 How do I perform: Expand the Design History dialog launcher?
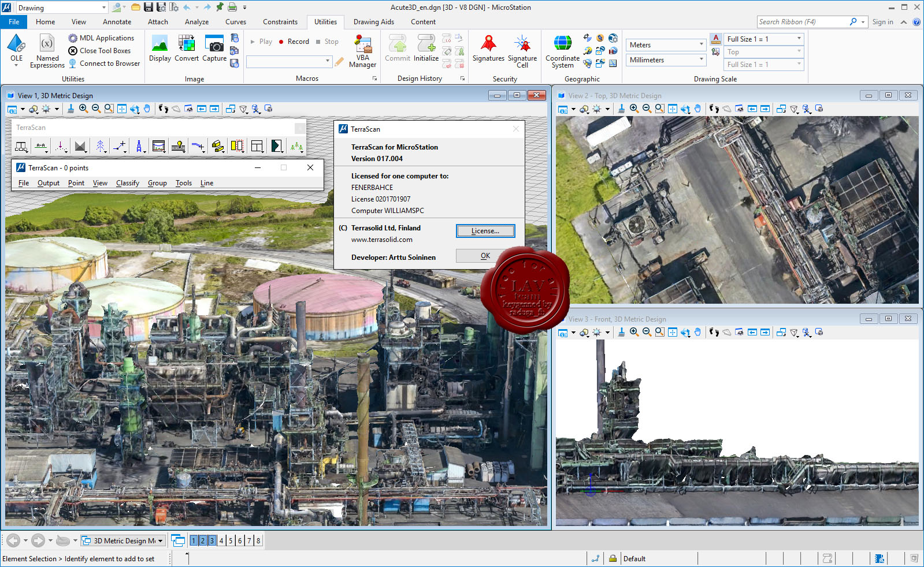462,79
